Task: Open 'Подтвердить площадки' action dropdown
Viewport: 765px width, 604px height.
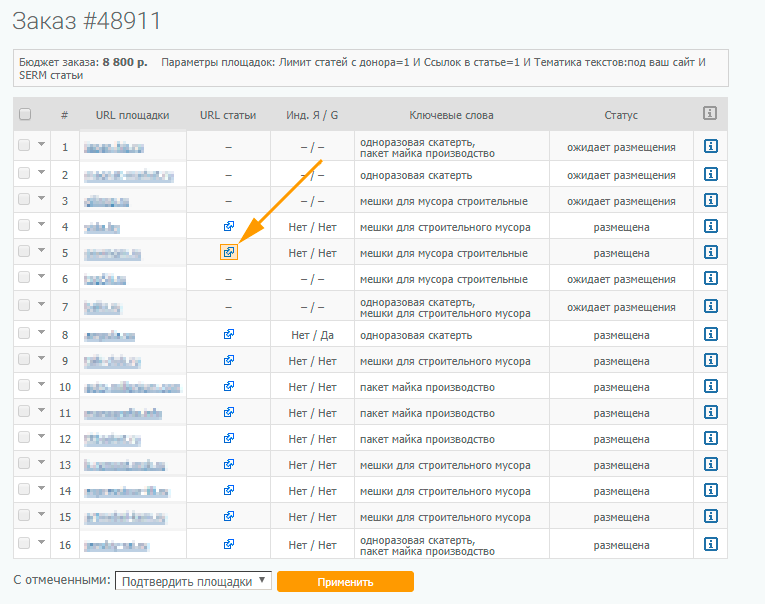Action: pyautogui.click(x=193, y=581)
